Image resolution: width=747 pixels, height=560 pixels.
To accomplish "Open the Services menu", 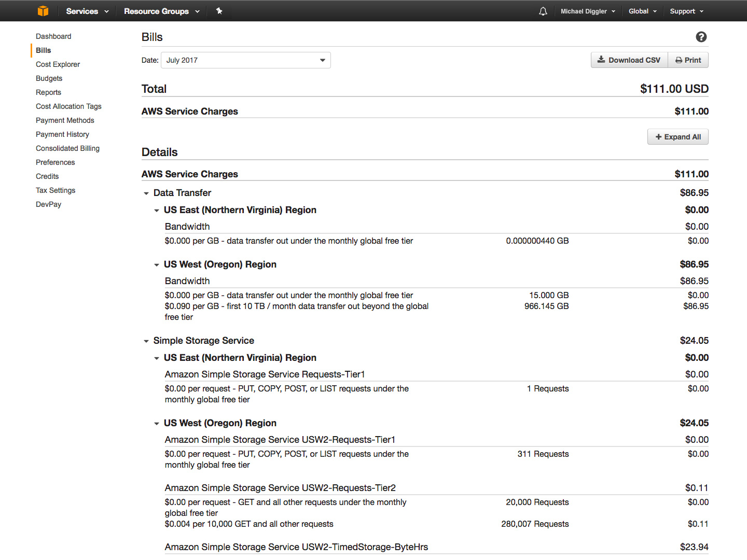I will coord(87,11).
